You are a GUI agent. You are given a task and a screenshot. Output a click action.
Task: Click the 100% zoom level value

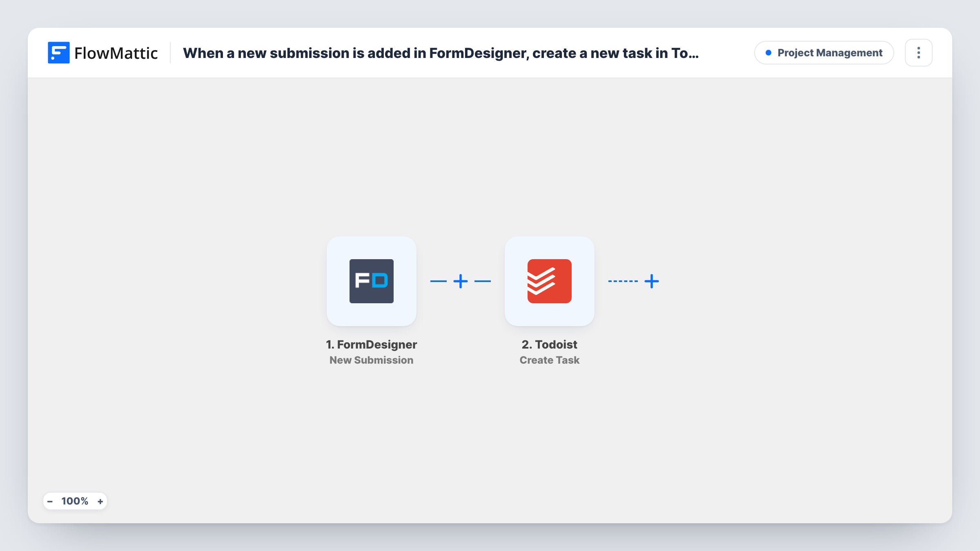point(75,501)
